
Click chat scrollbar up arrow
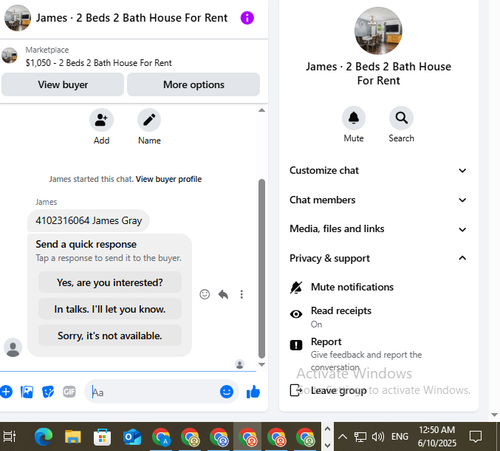click(262, 110)
